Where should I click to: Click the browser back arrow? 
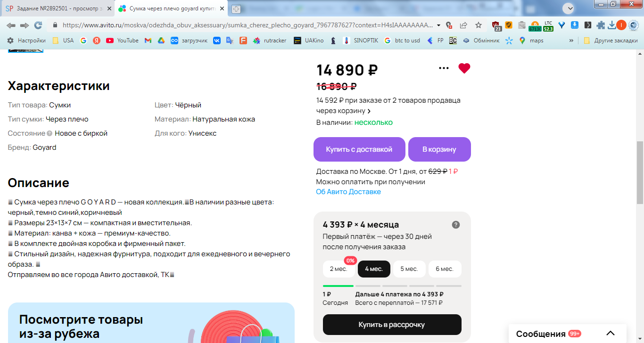tap(11, 25)
